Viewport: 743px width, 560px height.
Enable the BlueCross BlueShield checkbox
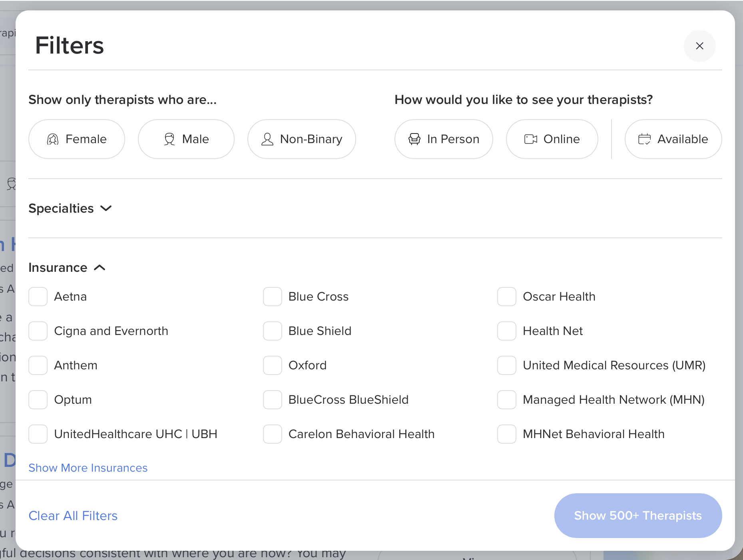(273, 400)
